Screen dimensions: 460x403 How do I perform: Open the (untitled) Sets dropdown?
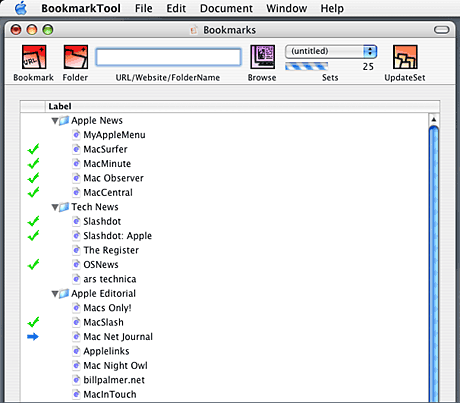click(331, 51)
